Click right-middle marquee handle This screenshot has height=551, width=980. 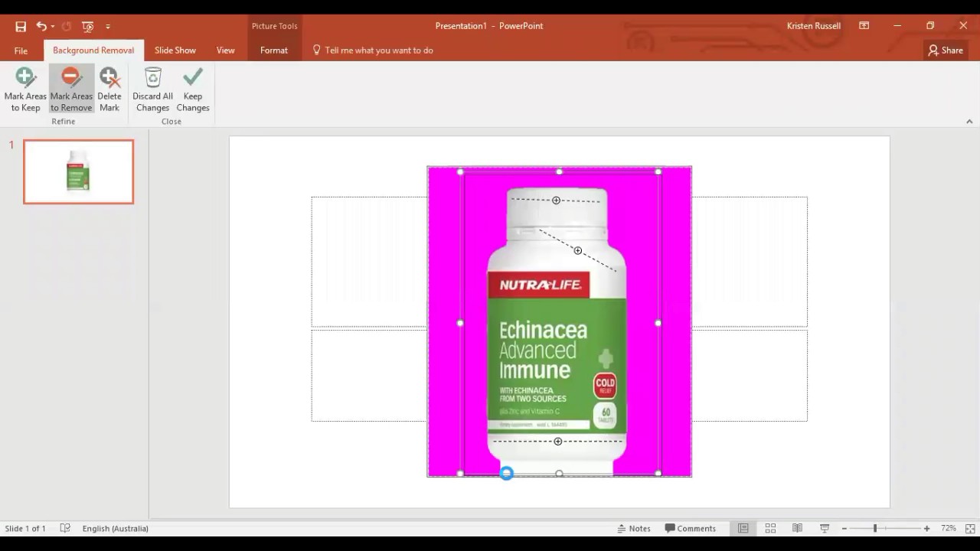pyautogui.click(x=658, y=323)
